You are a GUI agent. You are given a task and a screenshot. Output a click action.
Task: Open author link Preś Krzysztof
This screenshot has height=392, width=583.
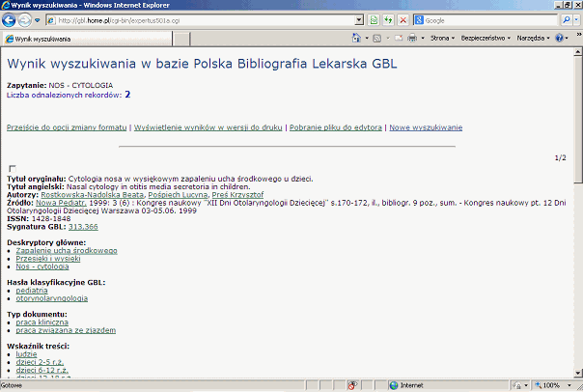[237, 194]
